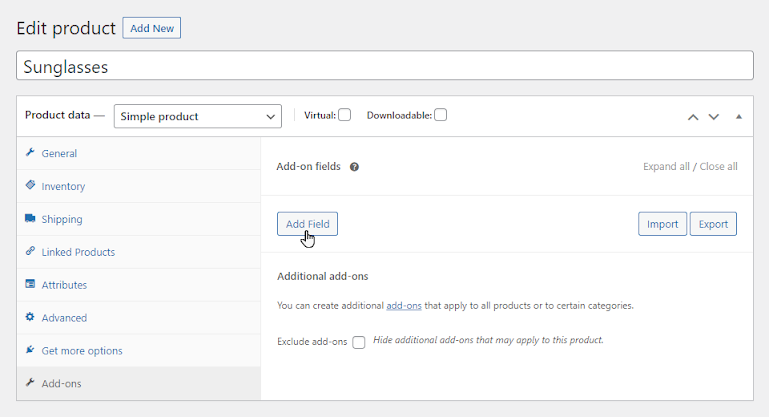Image resolution: width=769 pixels, height=417 pixels.
Task: Click the Advanced gear icon
Action: pos(30,317)
